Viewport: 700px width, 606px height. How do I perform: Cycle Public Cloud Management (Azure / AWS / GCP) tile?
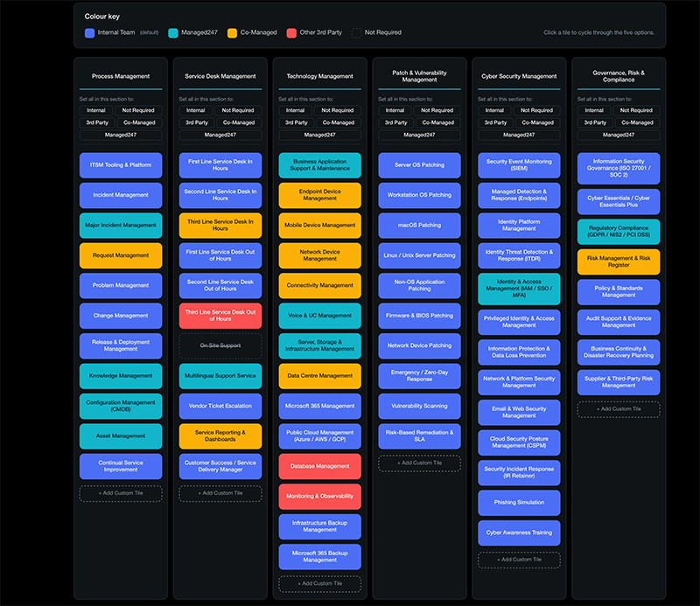pyautogui.click(x=319, y=436)
